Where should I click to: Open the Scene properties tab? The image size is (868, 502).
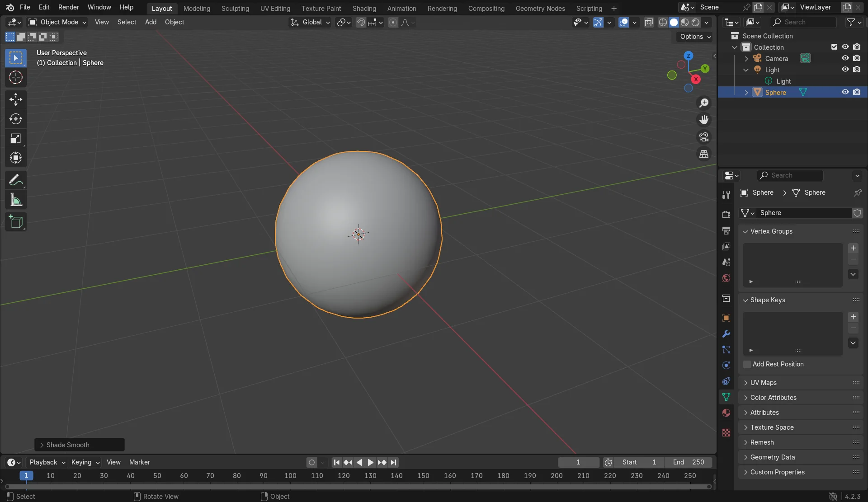coord(726,262)
